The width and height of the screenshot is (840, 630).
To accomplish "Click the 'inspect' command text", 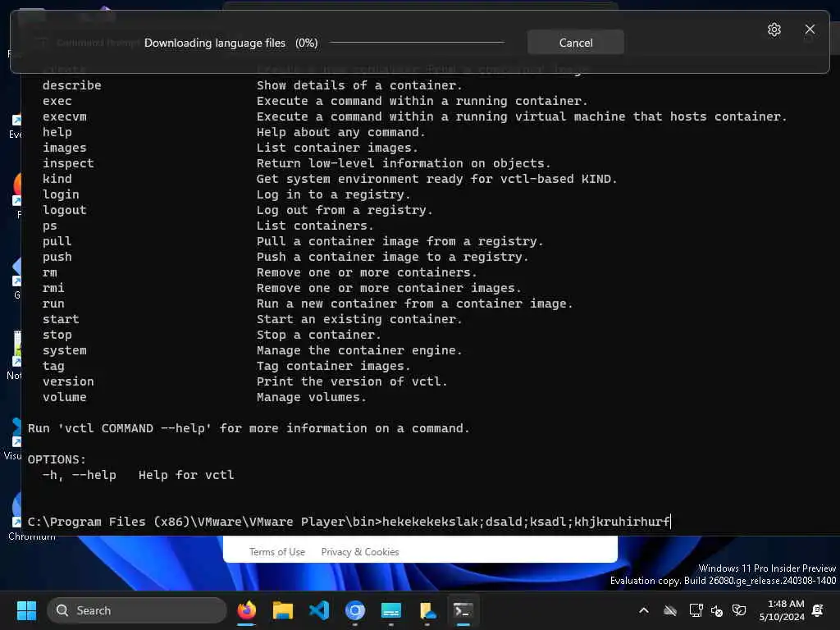I will [x=68, y=163].
